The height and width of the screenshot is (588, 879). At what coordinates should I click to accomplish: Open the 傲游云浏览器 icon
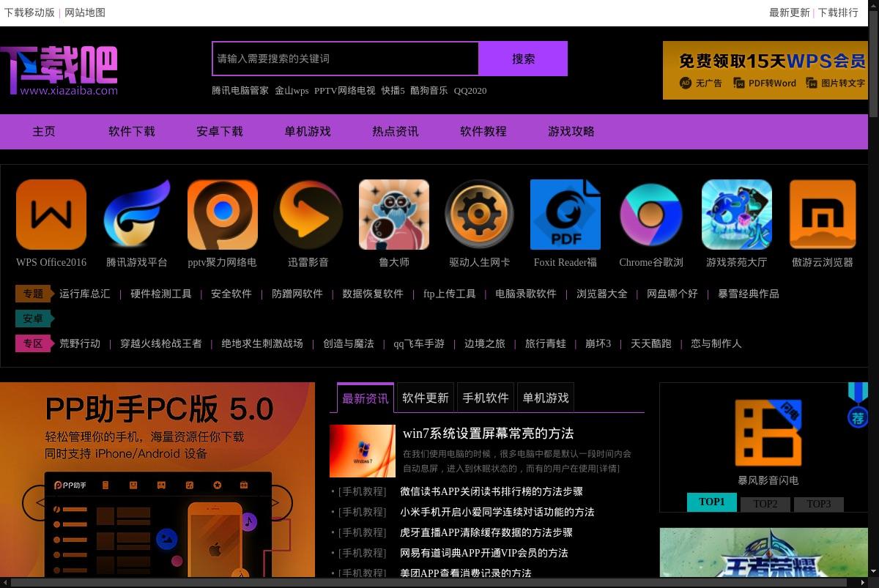click(823, 215)
